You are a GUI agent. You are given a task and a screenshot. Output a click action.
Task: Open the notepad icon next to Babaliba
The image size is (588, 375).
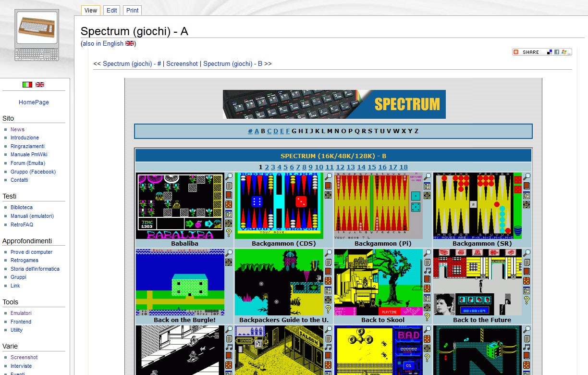point(229,186)
